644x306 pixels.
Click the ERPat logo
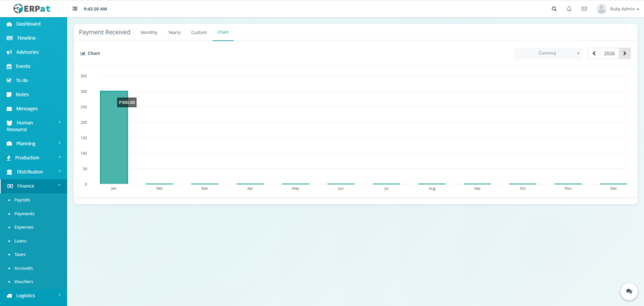[x=33, y=8]
